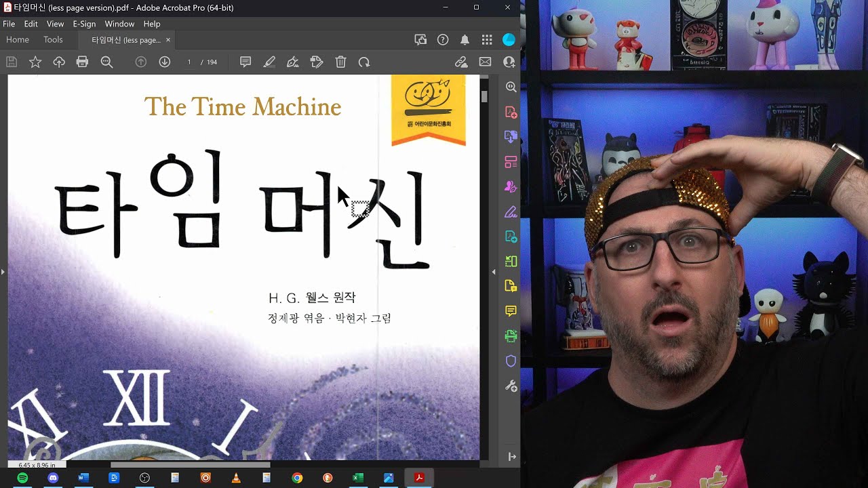Open the apps grid icon
Screen dimensions: 868x488
[487, 40]
